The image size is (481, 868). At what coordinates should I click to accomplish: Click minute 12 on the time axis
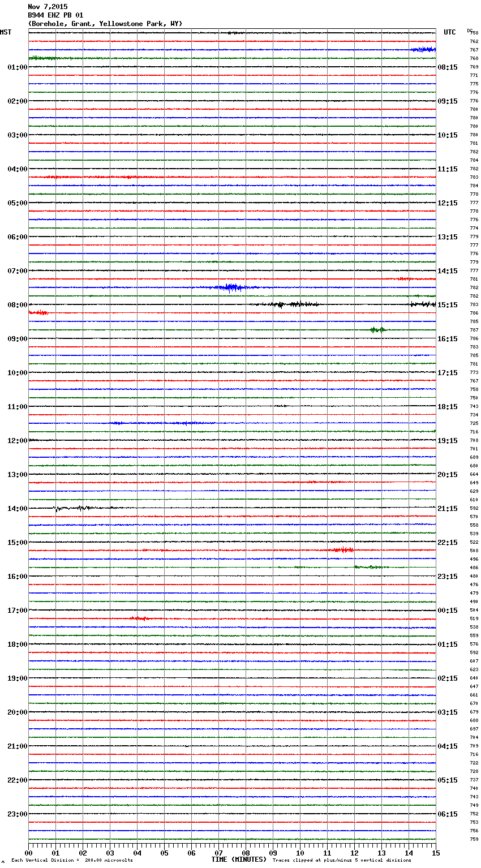click(354, 853)
